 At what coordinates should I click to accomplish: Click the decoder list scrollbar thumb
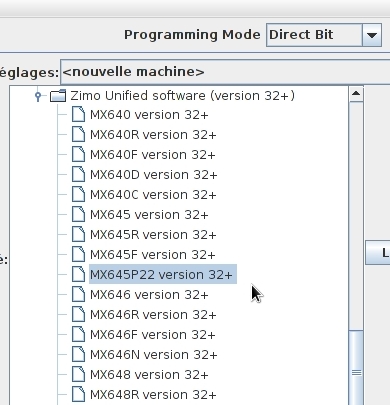pos(356,367)
